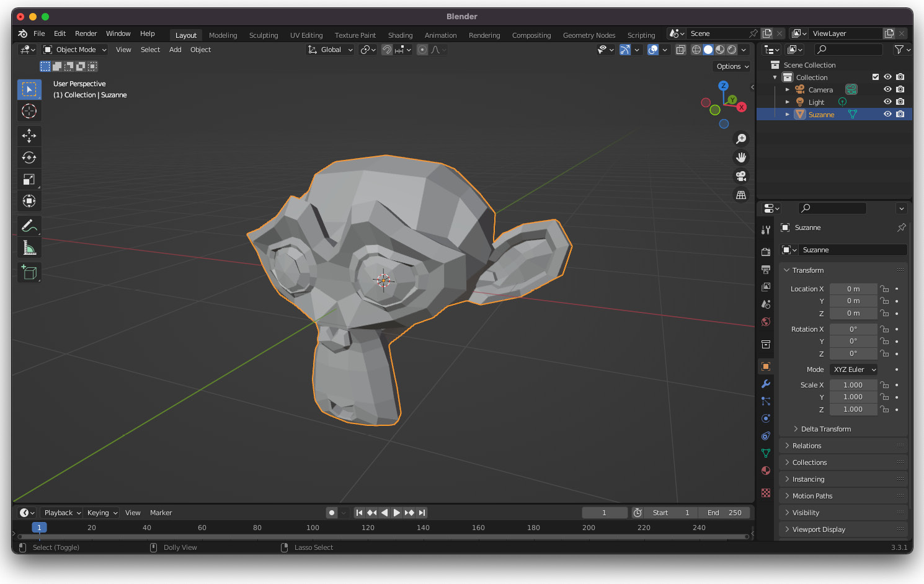
Task: Open the Keying popover in timeline
Action: tap(102, 513)
